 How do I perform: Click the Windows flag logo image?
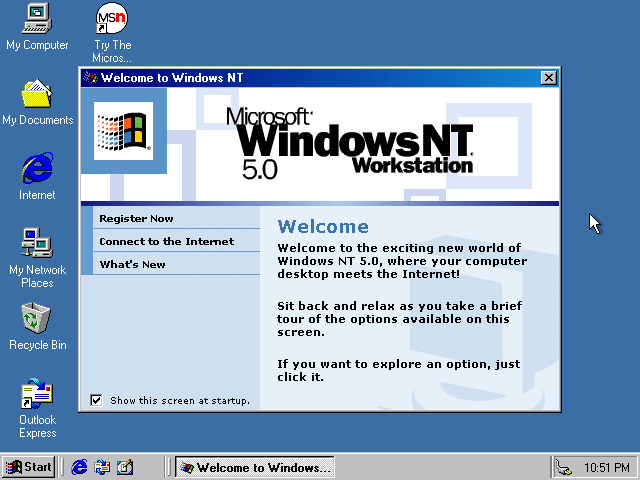(x=123, y=131)
